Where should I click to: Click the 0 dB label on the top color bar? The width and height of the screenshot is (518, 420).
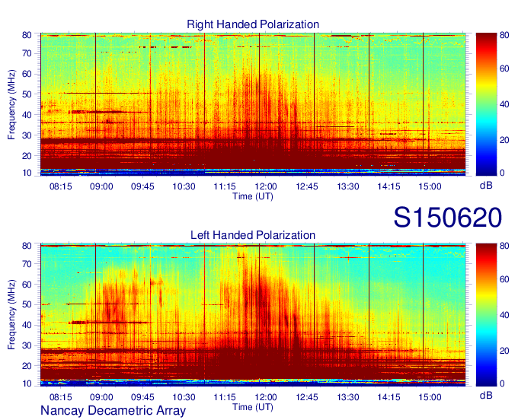pyautogui.click(x=502, y=173)
